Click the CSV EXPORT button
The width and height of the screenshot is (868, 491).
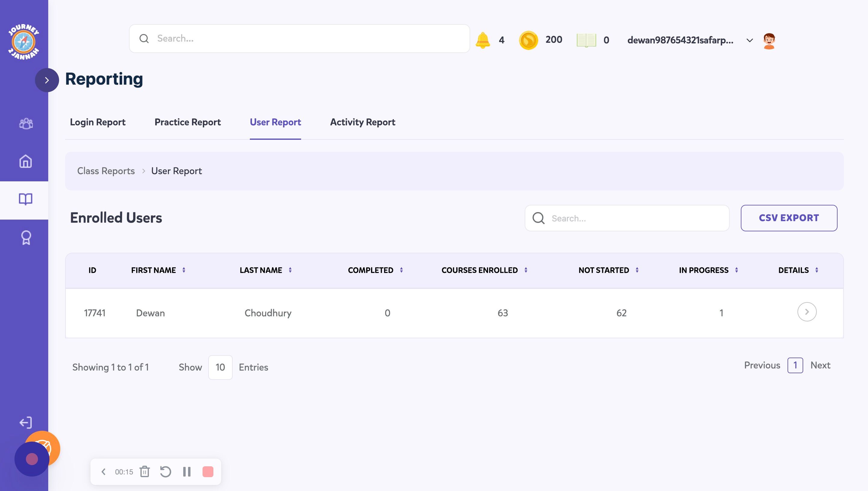788,218
